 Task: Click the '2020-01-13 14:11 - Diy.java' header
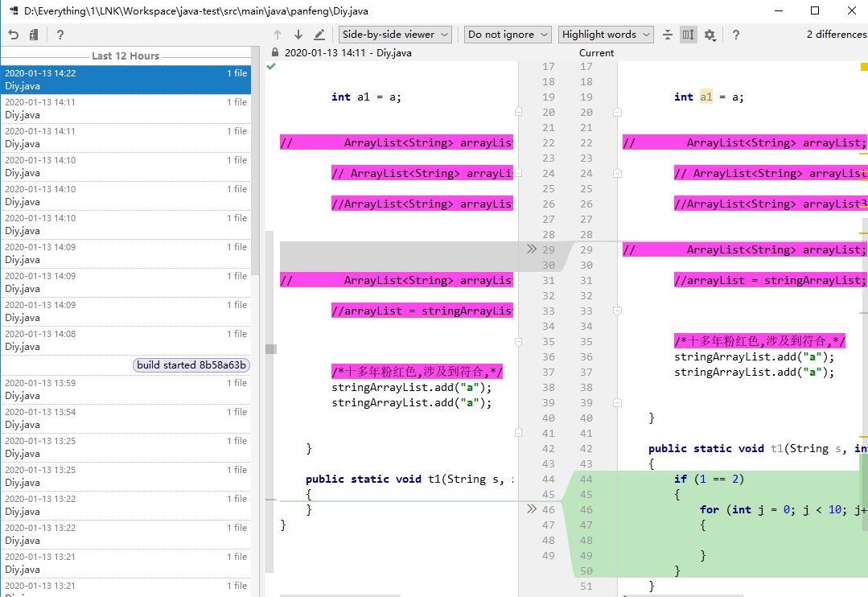348,52
